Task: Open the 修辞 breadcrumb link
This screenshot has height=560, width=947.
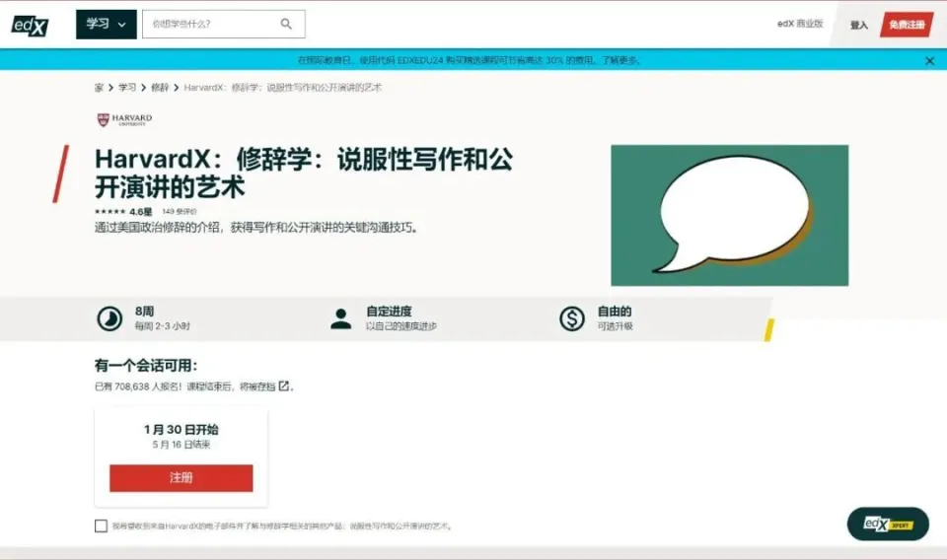Action: click(x=160, y=88)
